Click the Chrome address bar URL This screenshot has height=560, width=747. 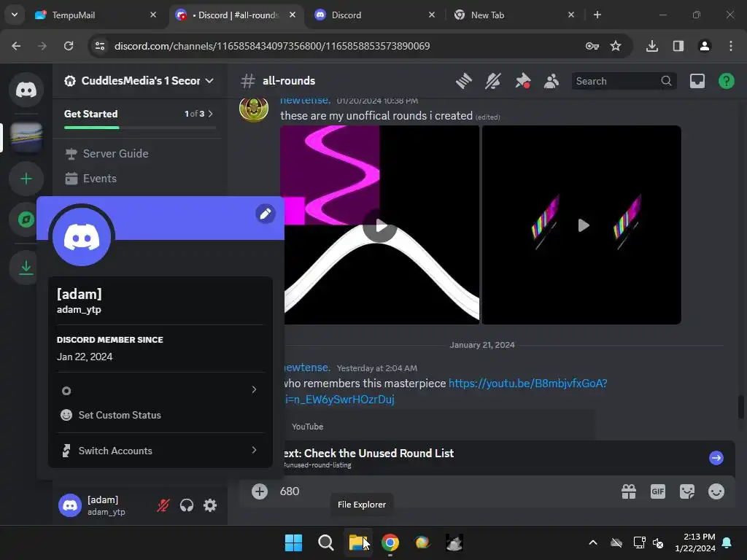pos(272,46)
